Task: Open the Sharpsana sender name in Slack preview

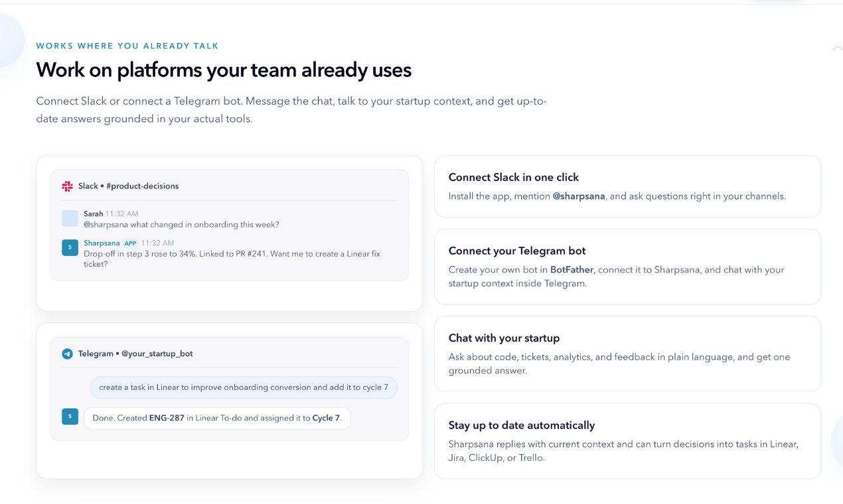Action: coord(102,243)
